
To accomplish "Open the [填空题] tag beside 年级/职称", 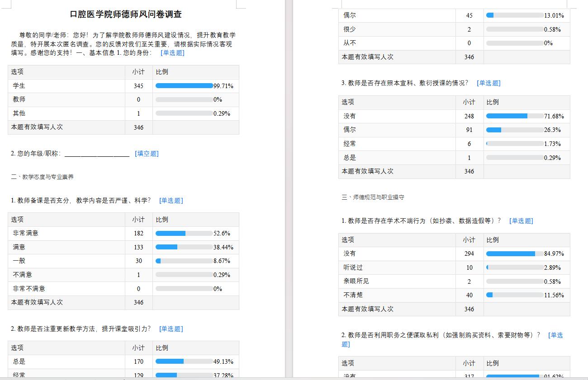I will 147,154.
